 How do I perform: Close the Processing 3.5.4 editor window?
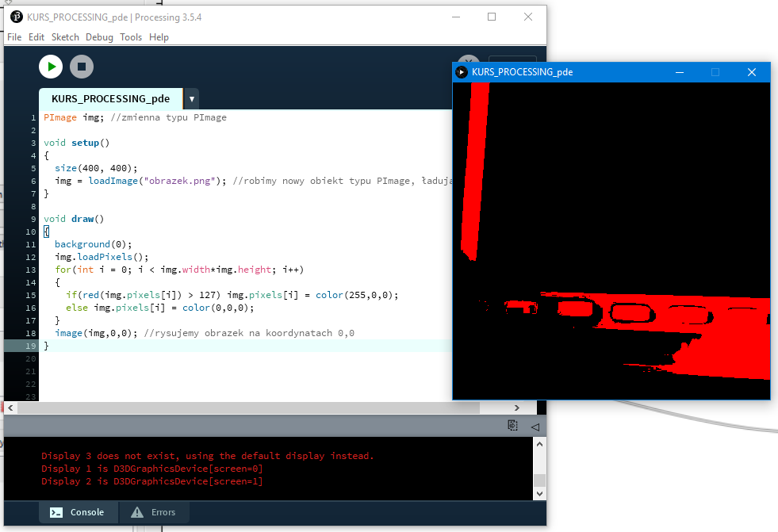tap(528, 17)
